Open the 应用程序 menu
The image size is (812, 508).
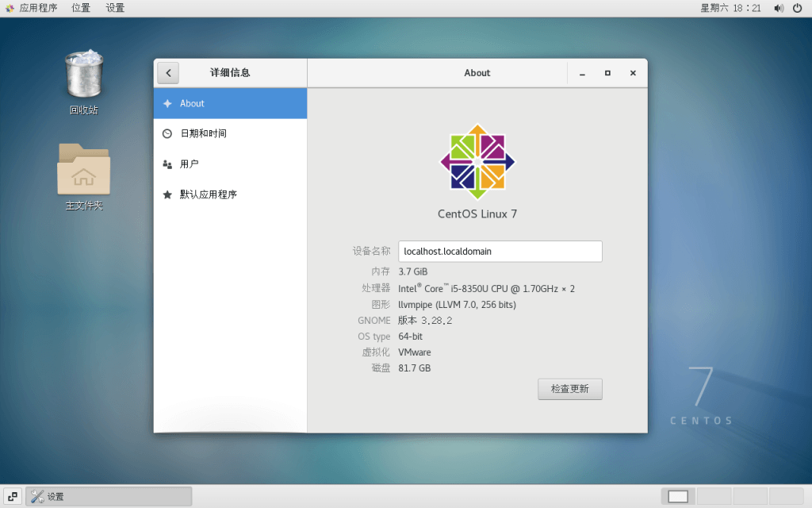(38, 8)
